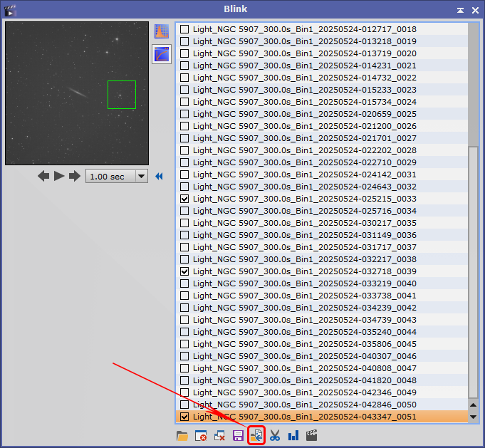Click the file list vertical scrollbar thumb
This screenshot has height=448, width=485.
473,272
